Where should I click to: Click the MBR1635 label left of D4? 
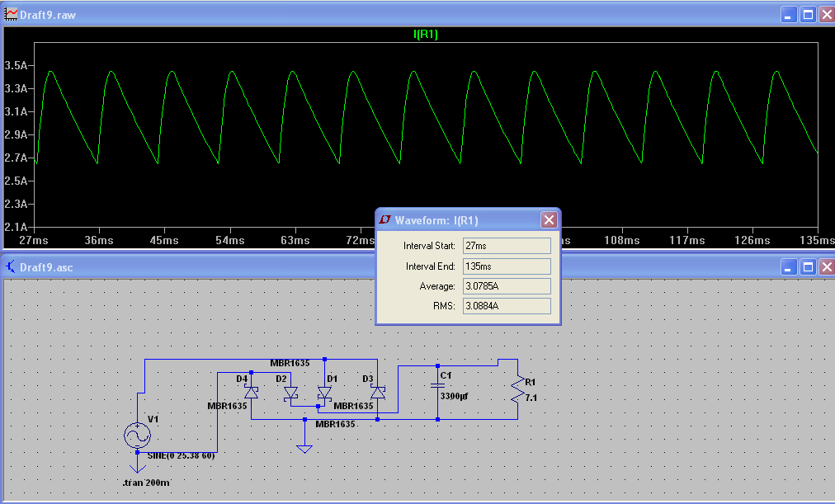pyautogui.click(x=228, y=406)
